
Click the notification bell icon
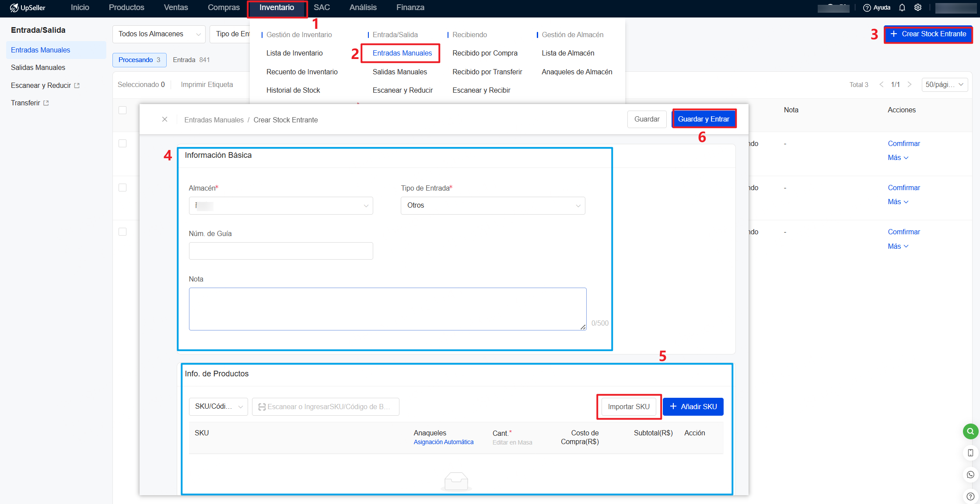coord(902,8)
